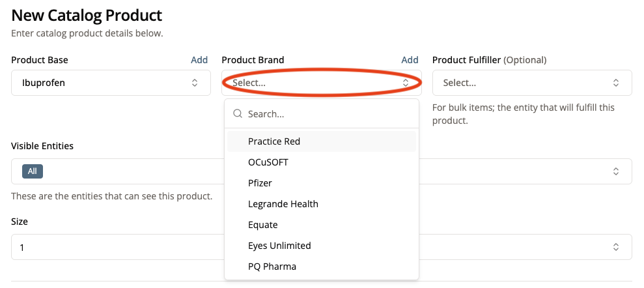Viewport: 644px width, 288px height.
Task: Click the Product Base chevron icon
Action: [194, 83]
